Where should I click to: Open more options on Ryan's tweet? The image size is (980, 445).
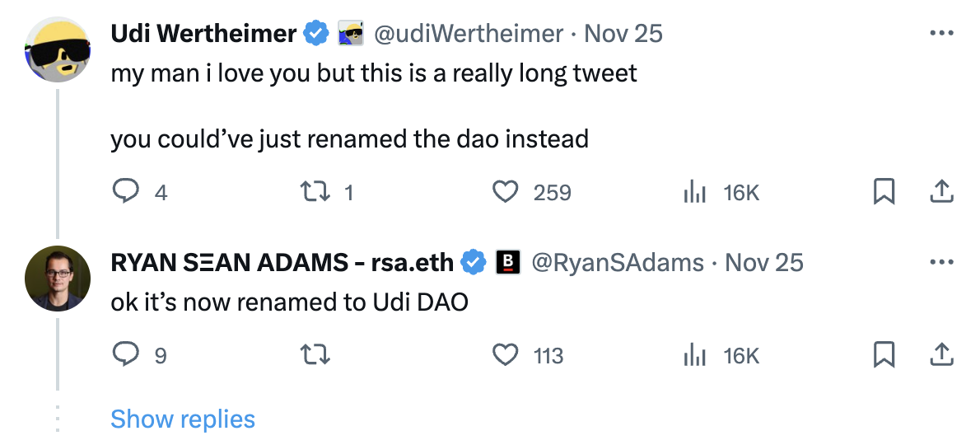point(941,262)
